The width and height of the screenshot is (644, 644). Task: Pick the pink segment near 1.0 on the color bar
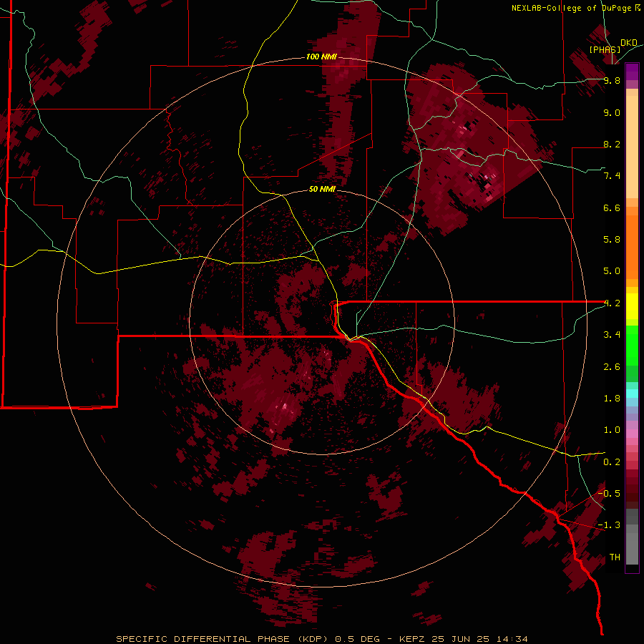pyautogui.click(x=632, y=434)
